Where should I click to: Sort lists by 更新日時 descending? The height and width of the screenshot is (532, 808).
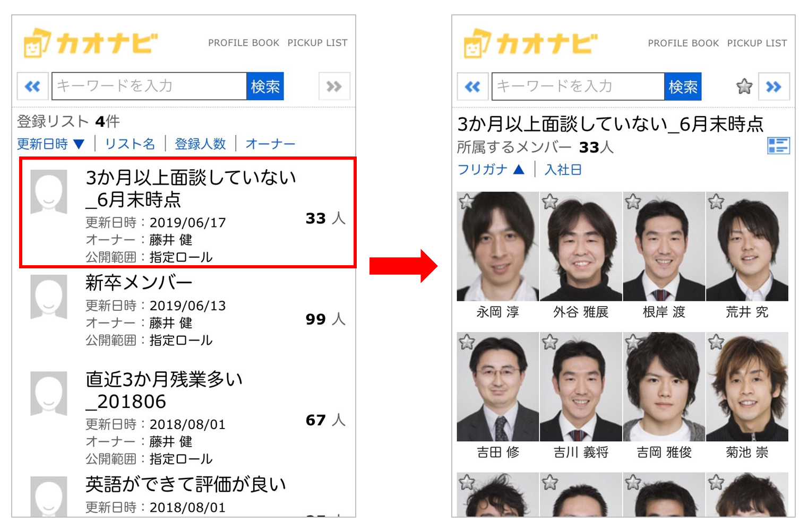[x=51, y=144]
